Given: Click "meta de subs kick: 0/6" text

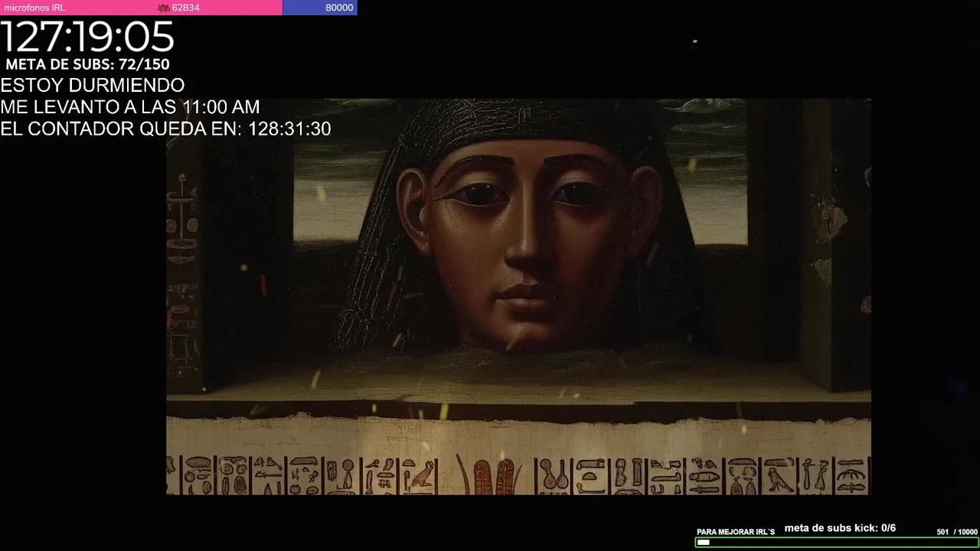Looking at the screenshot, I should coord(840,528).
